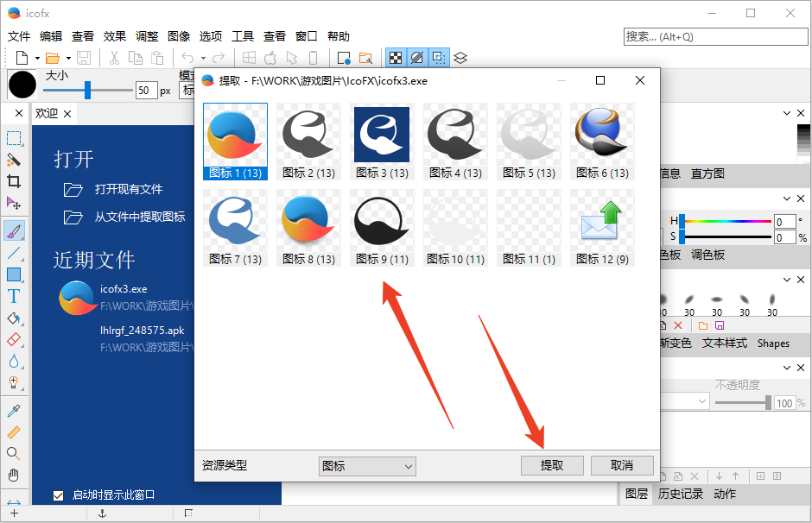Expand the Undo history dropdown arrow
Viewport: 812px width, 523px height.
pyautogui.click(x=205, y=57)
